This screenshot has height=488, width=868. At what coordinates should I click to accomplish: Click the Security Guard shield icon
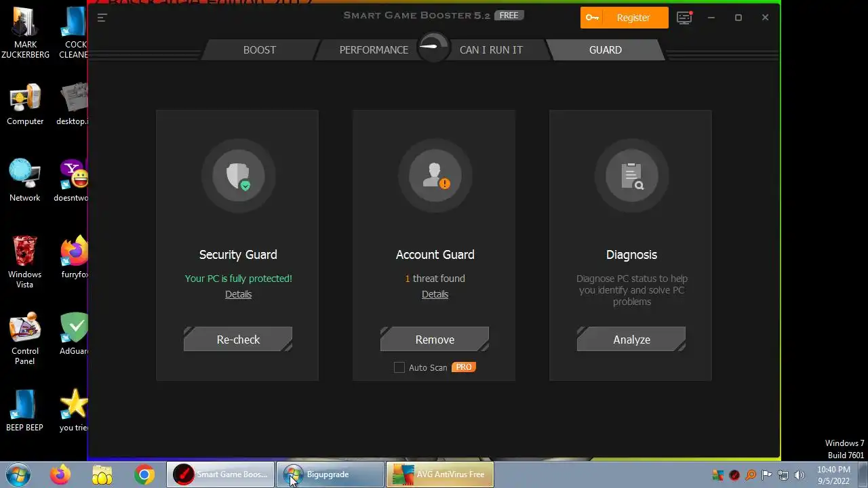[238, 176]
